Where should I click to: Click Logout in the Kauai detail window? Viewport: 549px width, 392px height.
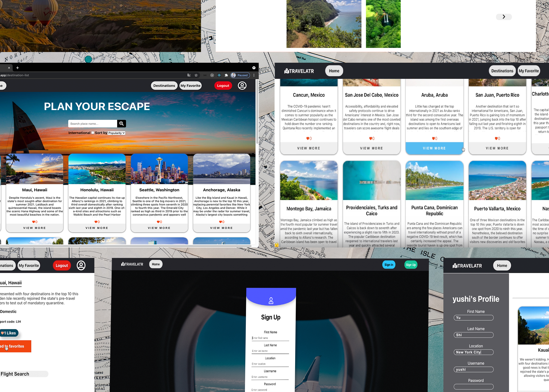(62, 266)
